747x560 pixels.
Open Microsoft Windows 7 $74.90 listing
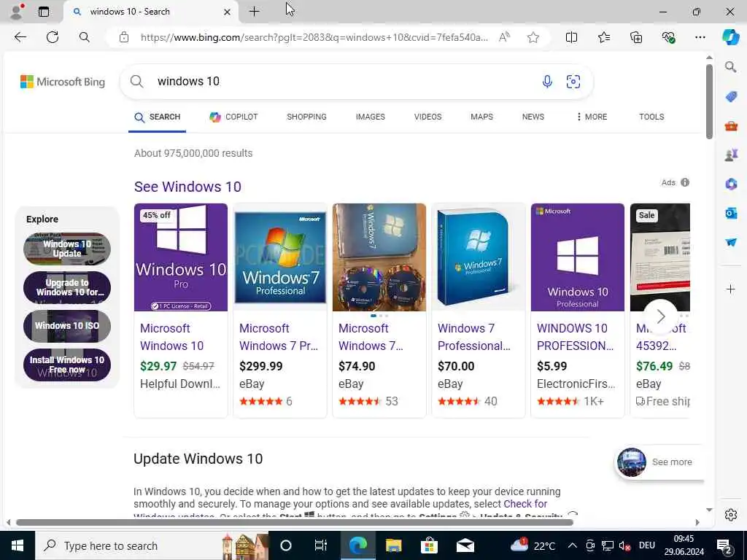(x=379, y=311)
